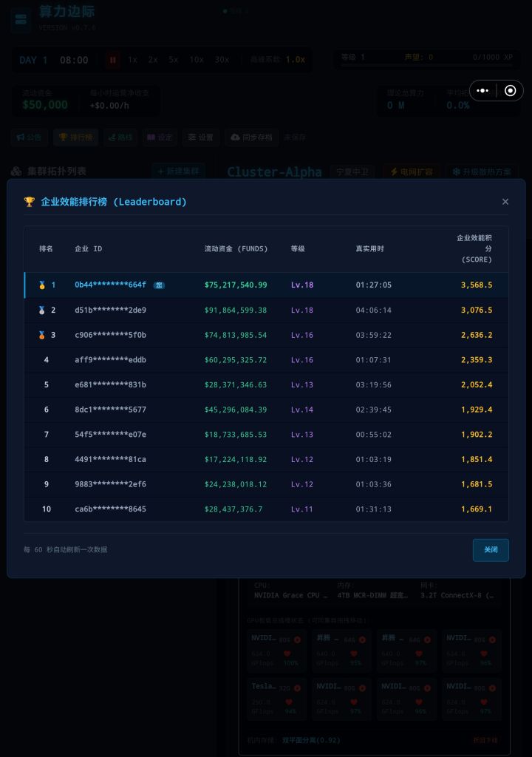Click the XP progress bar showing 0/1000 XP
This screenshot has height=757, width=532.
427,65
